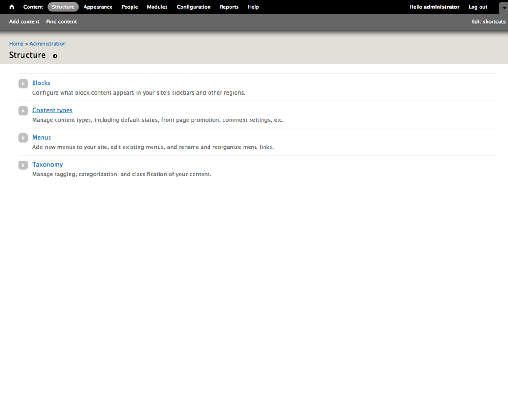The height and width of the screenshot is (420, 508).
Task: Click the Hello administrator account link
Action: 434,7
